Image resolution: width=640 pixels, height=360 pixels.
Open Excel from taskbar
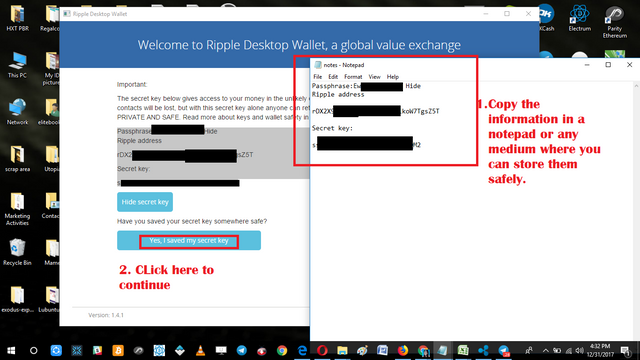(463, 351)
